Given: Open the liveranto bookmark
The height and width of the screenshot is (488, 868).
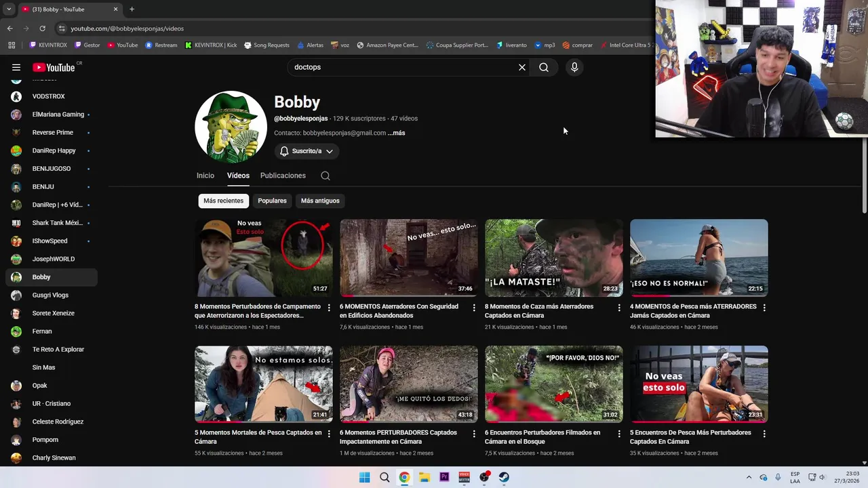Looking at the screenshot, I should pyautogui.click(x=511, y=45).
